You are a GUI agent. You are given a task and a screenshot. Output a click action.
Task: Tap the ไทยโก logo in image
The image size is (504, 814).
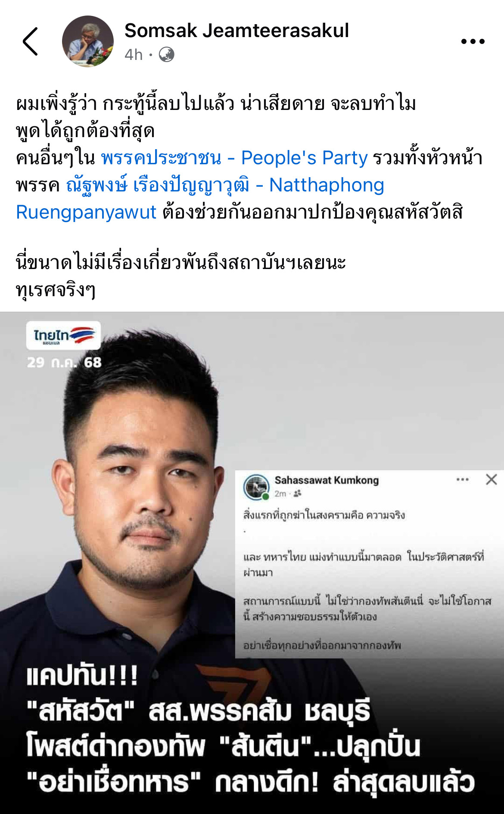click(x=64, y=335)
